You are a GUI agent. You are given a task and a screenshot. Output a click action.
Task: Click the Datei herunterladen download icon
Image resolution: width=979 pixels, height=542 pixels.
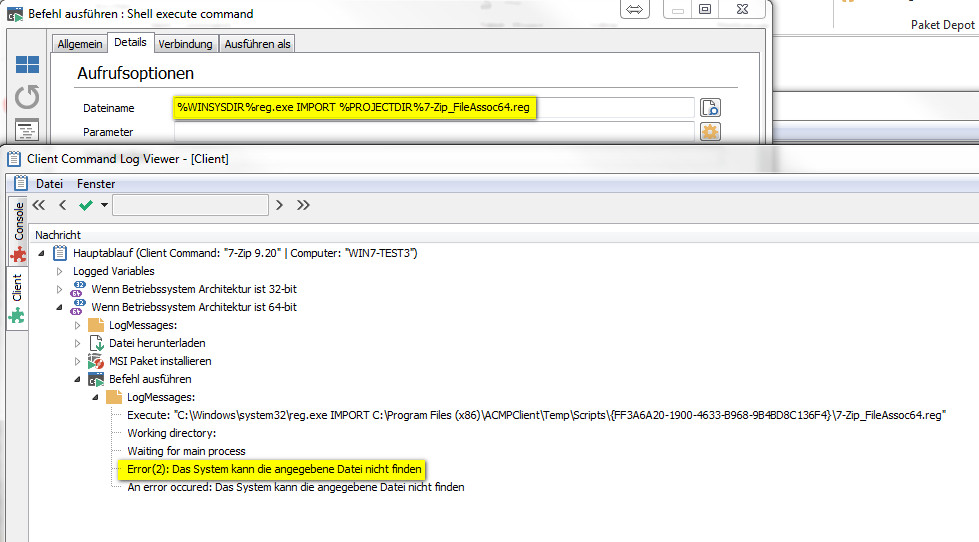pyautogui.click(x=96, y=343)
